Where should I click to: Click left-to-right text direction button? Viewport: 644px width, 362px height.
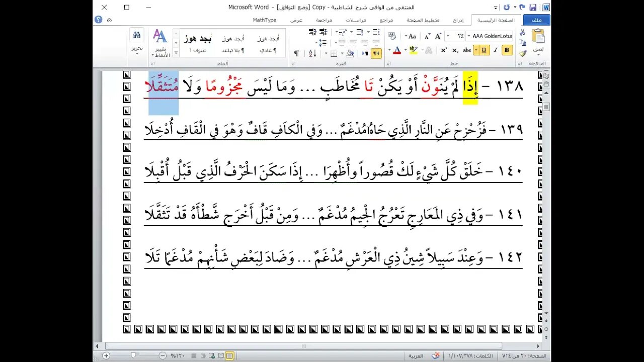(365, 53)
